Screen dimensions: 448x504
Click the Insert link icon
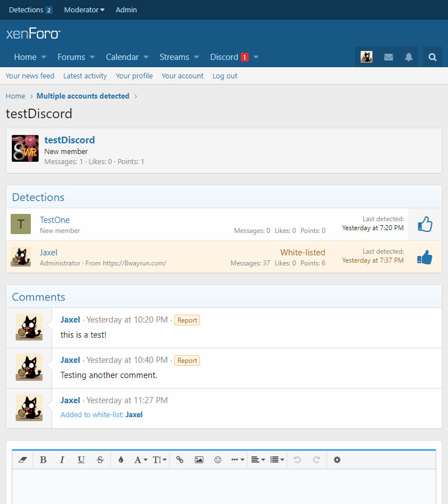(x=180, y=460)
